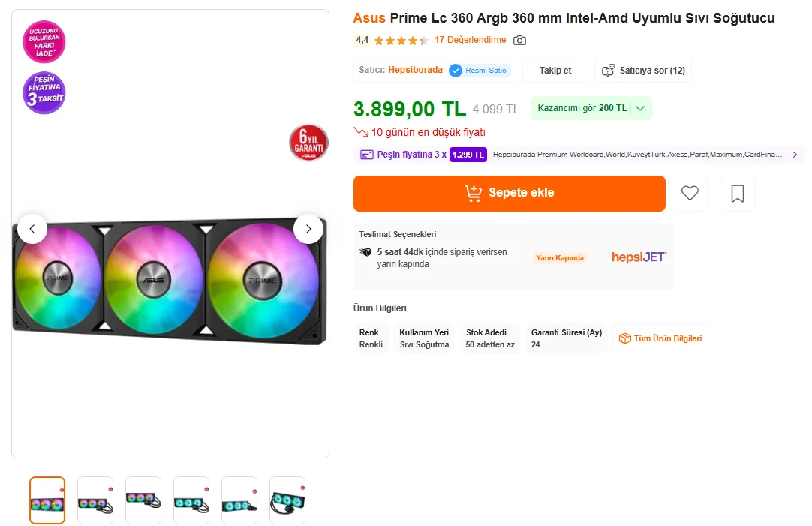Viewport: 812px width, 526px height.
Task: Open the 17 Değerlendirme reviews link
Action: click(470, 41)
